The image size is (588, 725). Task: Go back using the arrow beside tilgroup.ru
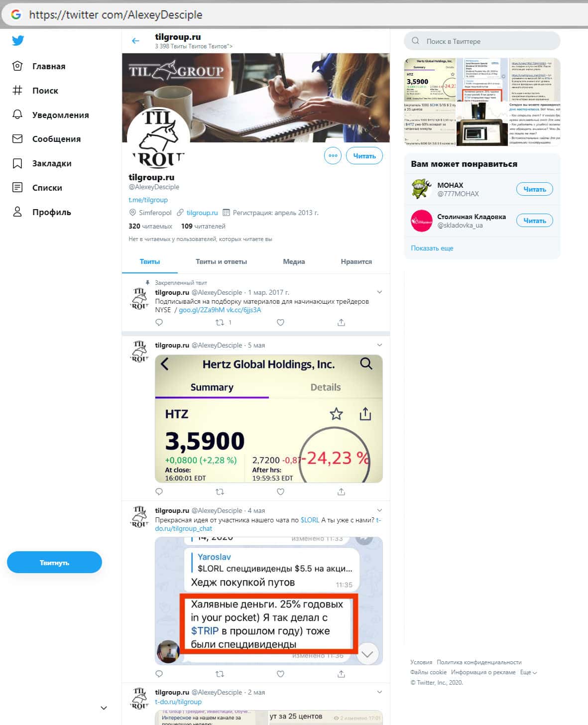[135, 41]
